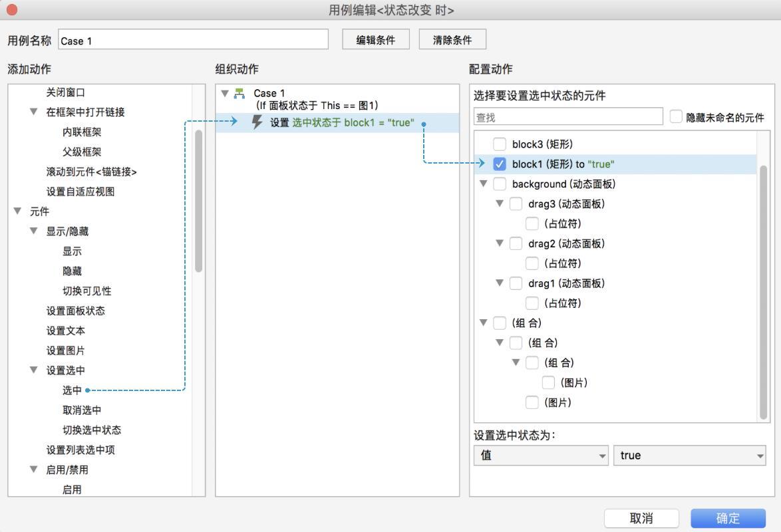This screenshot has width=781, height=532.
Task: Check the block3 (矩形) checkbox
Action: 499,144
